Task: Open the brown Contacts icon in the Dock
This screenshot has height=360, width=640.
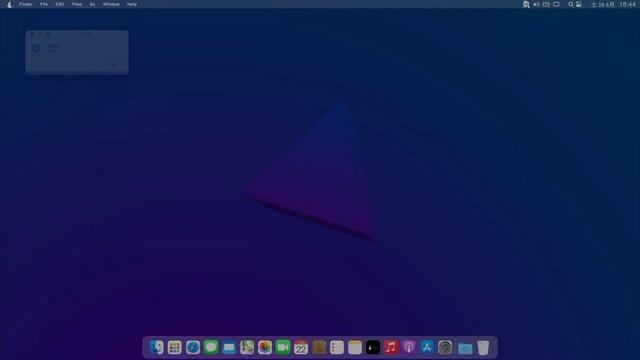Action: point(319,347)
